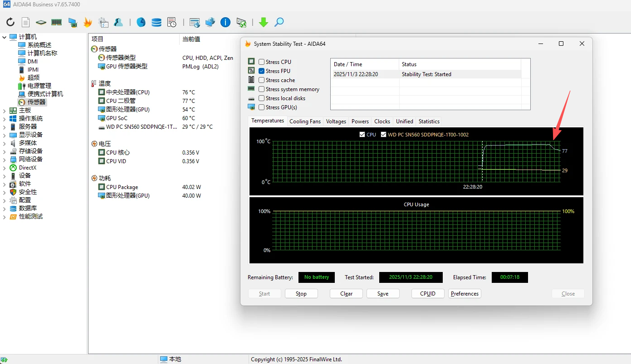The image size is (631, 364).
Task: Open the Statistics tab
Action: point(429,121)
